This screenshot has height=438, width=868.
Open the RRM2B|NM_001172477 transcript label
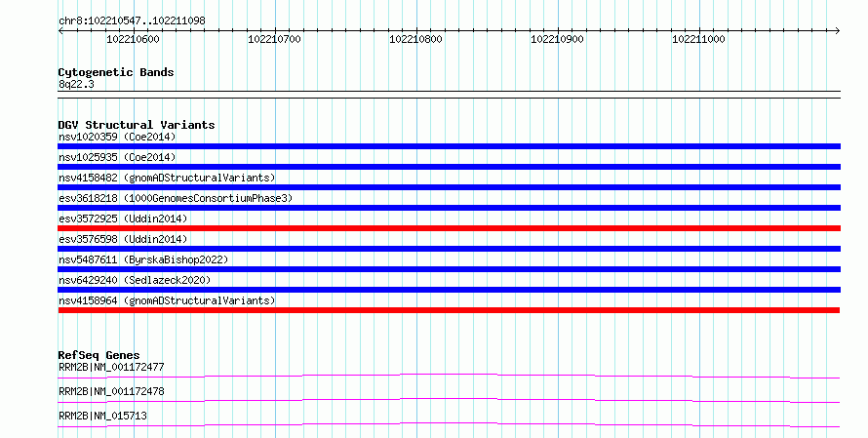[x=111, y=367]
